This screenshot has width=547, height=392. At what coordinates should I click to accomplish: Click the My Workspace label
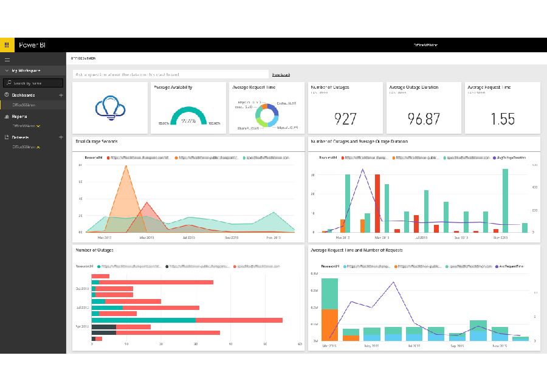point(26,70)
